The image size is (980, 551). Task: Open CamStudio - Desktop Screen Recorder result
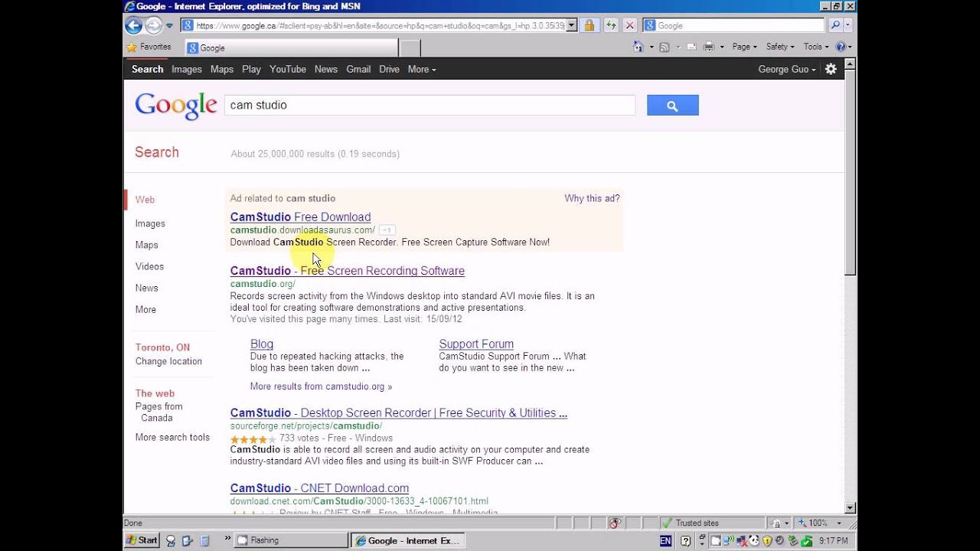point(399,413)
